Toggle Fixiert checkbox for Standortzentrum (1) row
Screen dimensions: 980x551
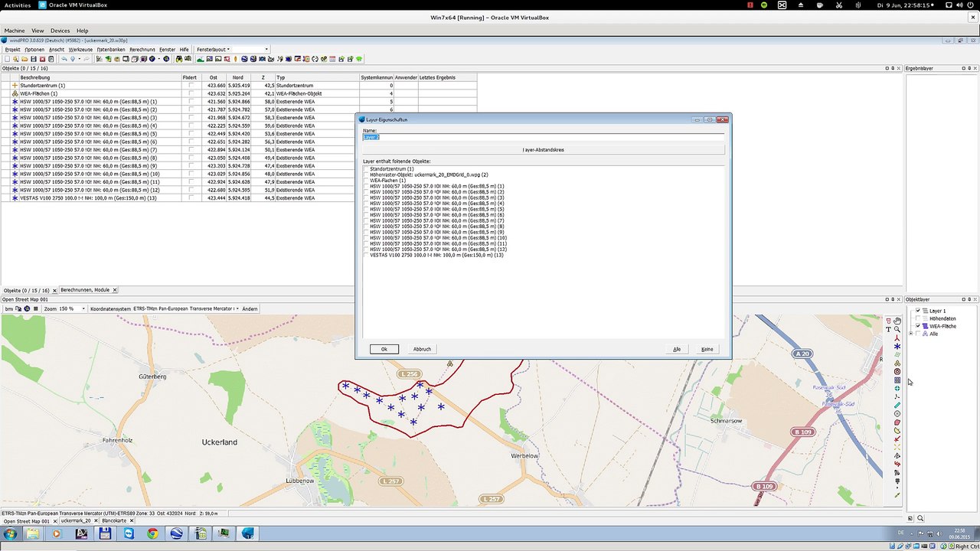[191, 85]
